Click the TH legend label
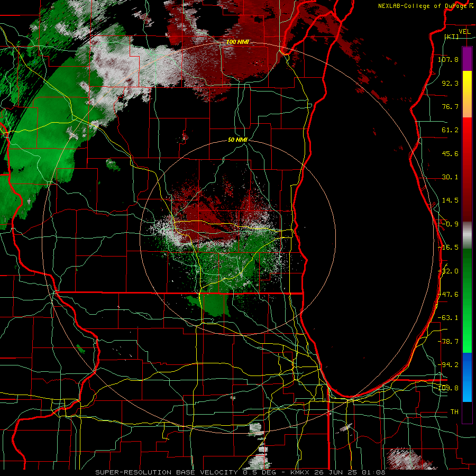 coord(454,412)
